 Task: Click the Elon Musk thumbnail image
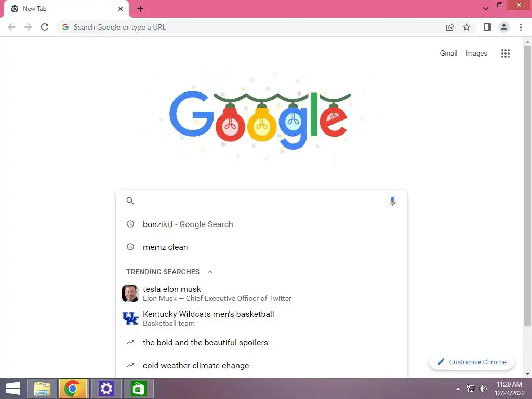click(x=130, y=294)
